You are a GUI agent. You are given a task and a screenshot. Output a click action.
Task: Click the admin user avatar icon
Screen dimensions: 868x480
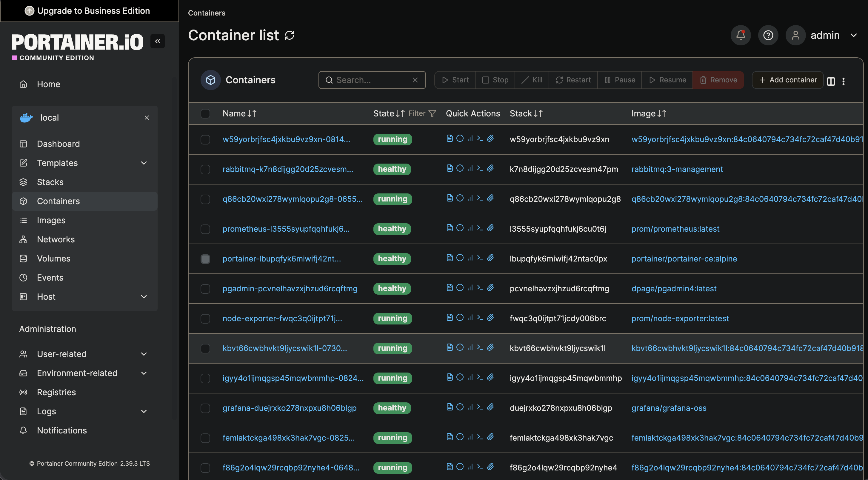point(795,35)
